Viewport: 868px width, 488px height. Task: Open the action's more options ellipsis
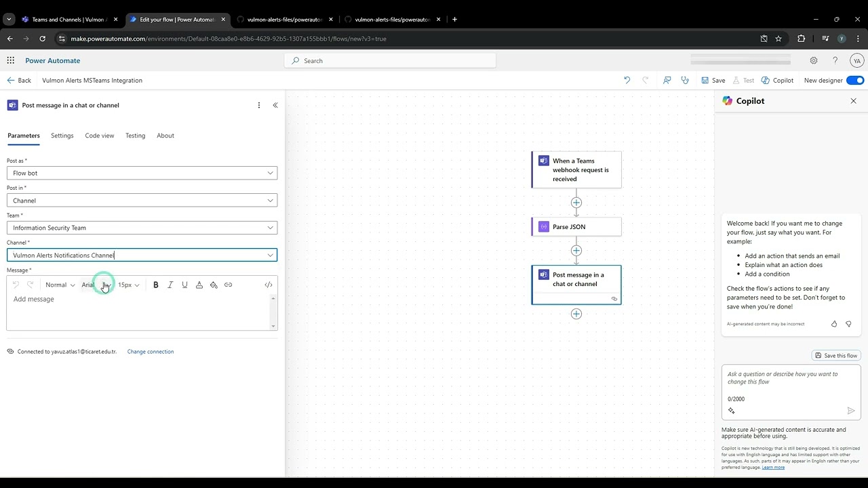click(258, 105)
